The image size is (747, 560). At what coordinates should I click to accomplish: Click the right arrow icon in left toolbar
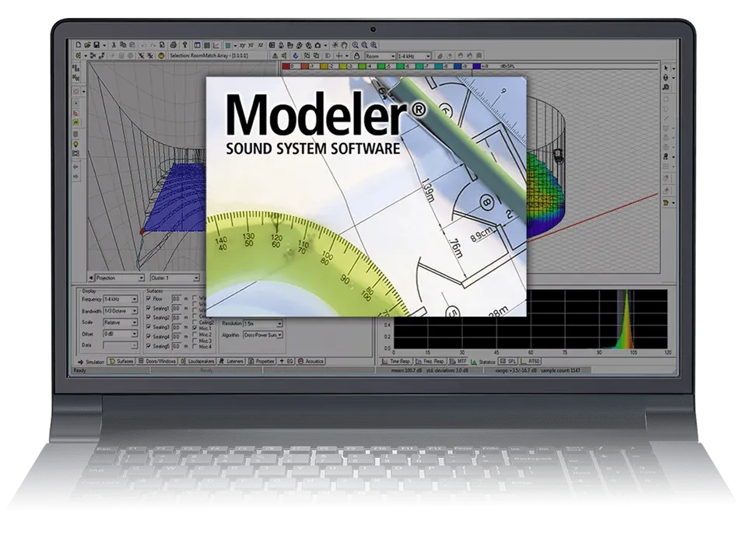pos(76,177)
